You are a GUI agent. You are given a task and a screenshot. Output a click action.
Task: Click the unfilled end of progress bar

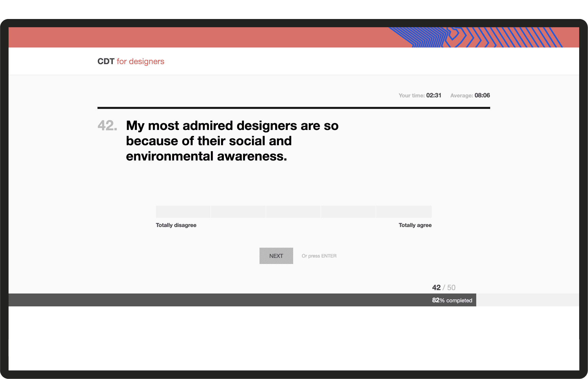(527, 300)
